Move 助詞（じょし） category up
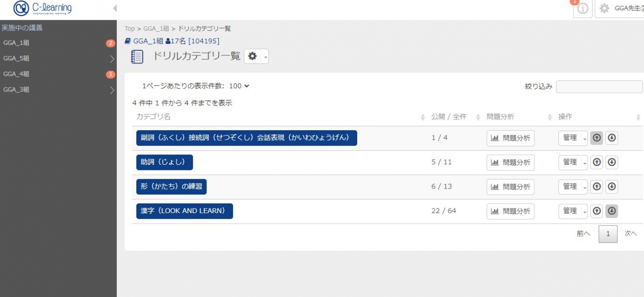644x297 pixels. [x=597, y=162]
